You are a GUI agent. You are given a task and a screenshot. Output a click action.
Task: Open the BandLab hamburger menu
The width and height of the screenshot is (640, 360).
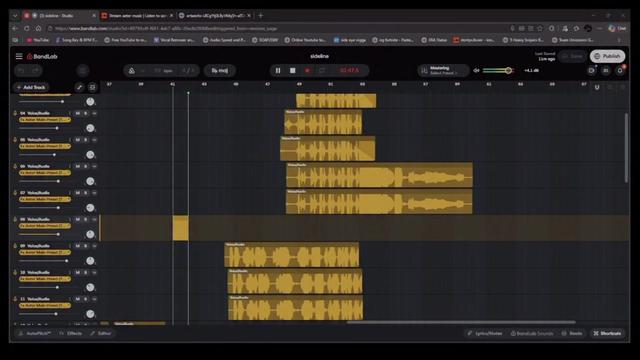click(x=19, y=56)
